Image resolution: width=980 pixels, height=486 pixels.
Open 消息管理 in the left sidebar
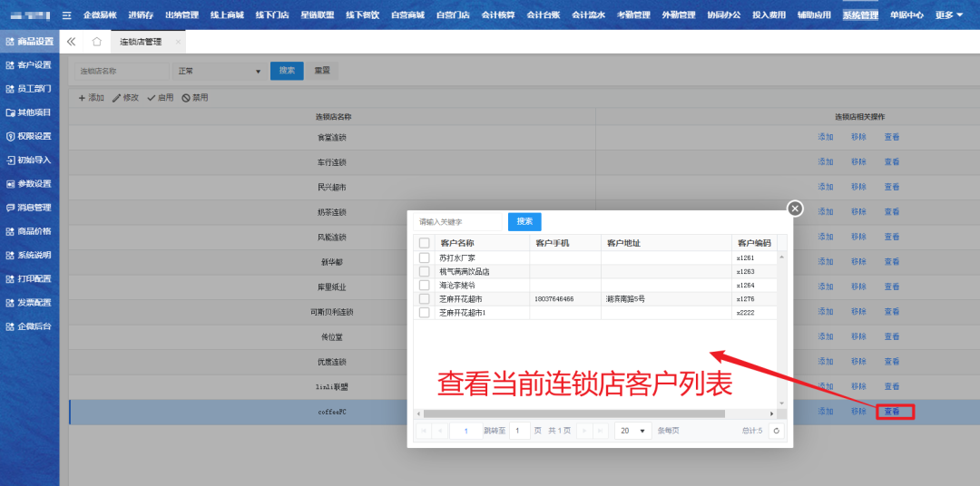tap(29, 208)
